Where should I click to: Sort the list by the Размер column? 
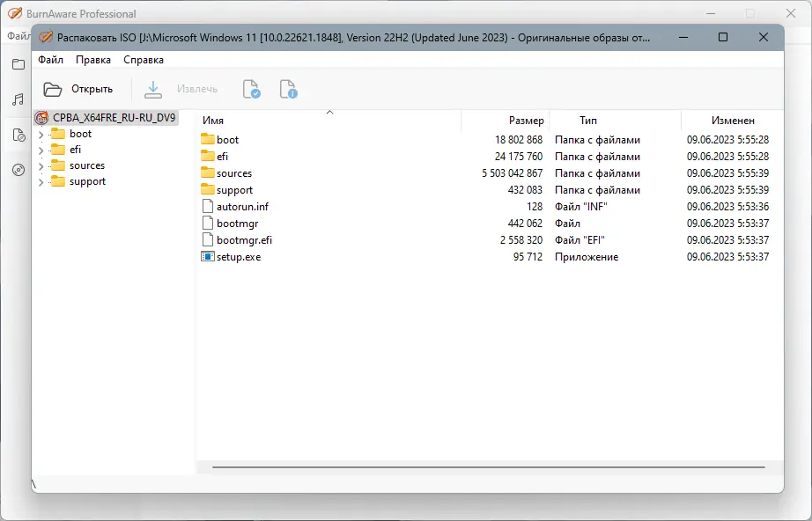506,121
